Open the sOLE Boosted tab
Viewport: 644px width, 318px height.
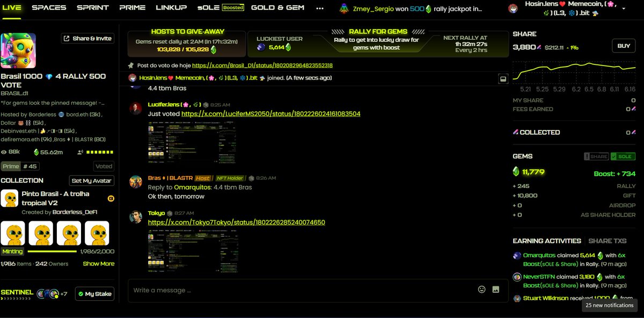[x=221, y=8]
